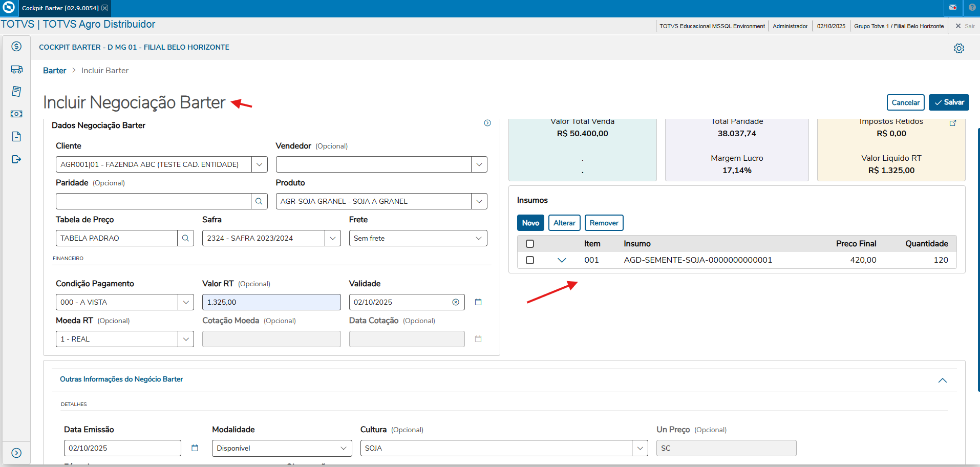
Task: Select all insumos with header checkbox
Action: [530, 244]
